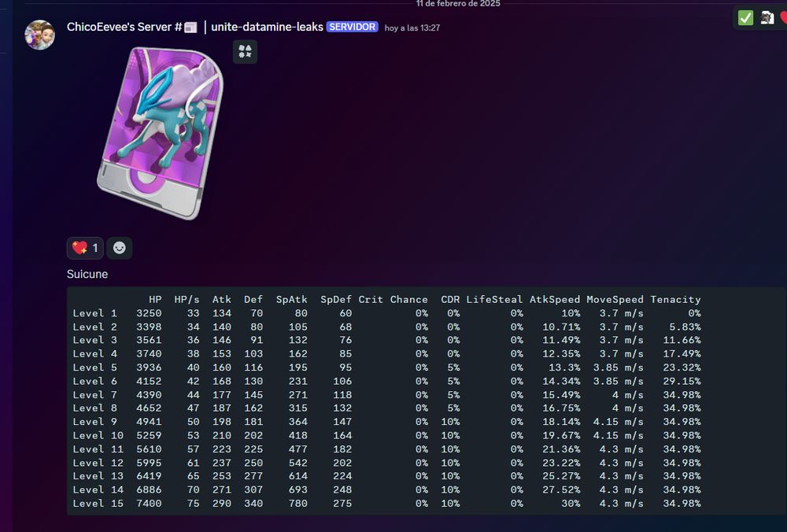Click the SpAtk value 418

298,435
